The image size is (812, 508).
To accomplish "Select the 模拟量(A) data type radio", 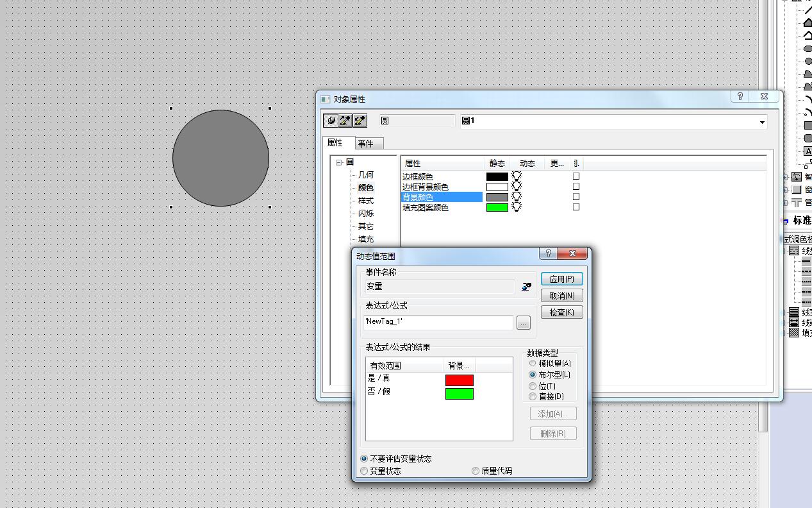I will coord(533,364).
